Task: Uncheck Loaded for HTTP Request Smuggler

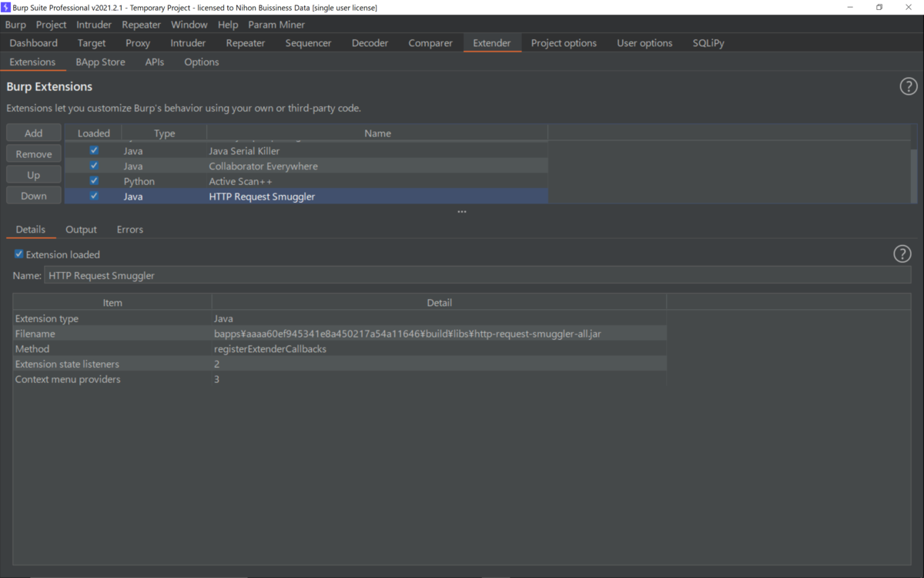Action: (x=94, y=196)
